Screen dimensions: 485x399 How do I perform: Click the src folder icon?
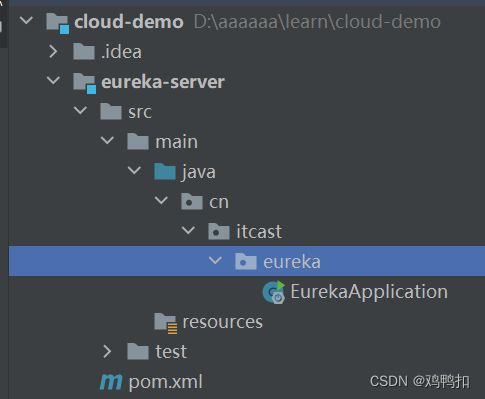(x=111, y=111)
